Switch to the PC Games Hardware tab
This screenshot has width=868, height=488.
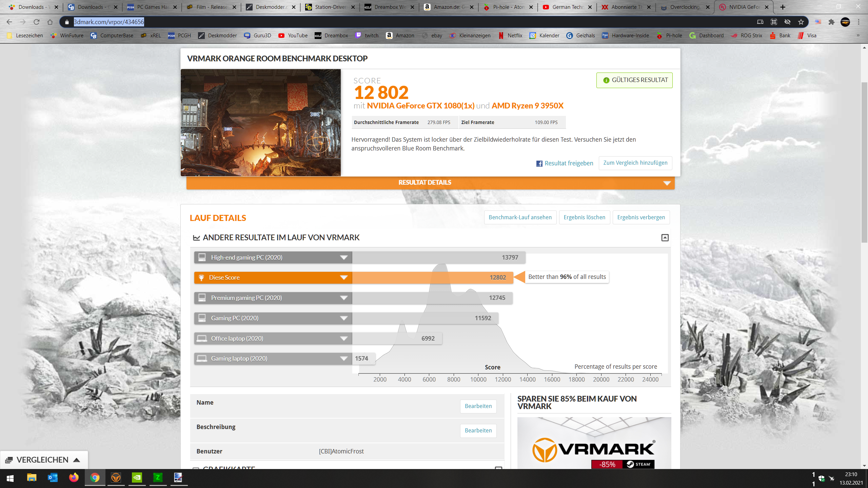tap(152, 7)
